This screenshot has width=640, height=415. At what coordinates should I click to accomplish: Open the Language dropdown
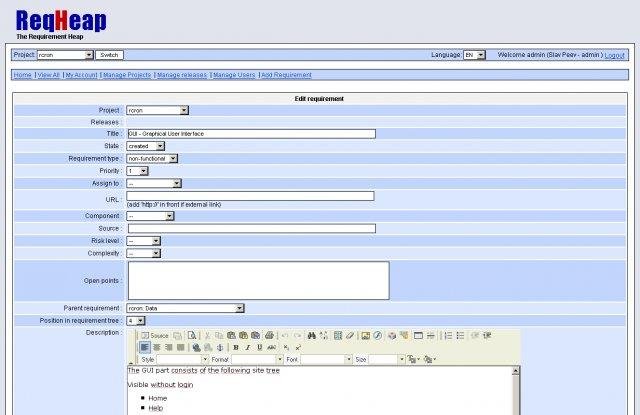474,55
